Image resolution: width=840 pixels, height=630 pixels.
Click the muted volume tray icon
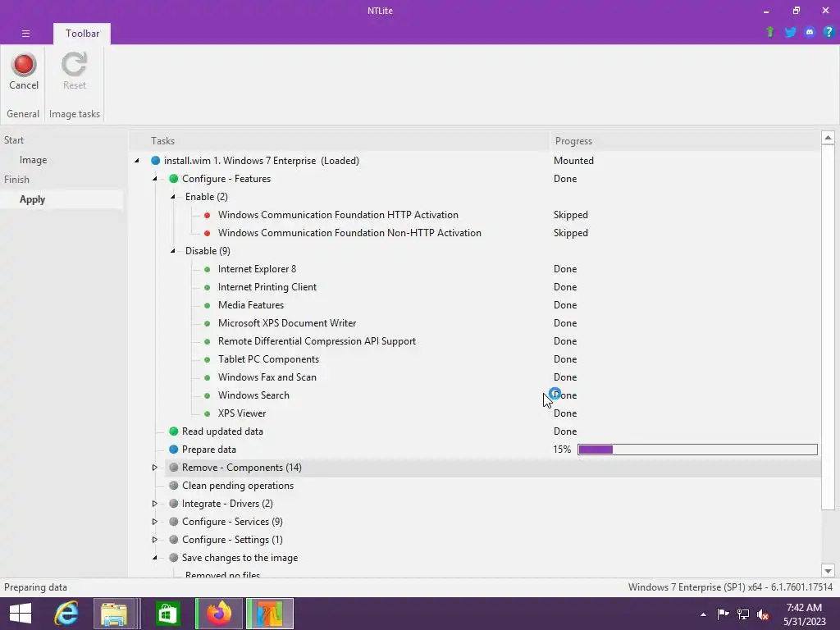[763, 614]
